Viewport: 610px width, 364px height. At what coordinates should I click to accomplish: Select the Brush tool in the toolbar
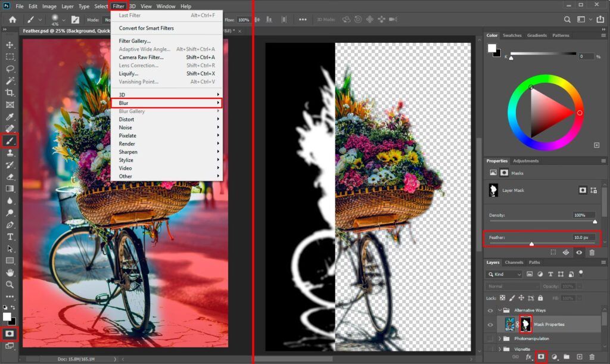(10, 141)
